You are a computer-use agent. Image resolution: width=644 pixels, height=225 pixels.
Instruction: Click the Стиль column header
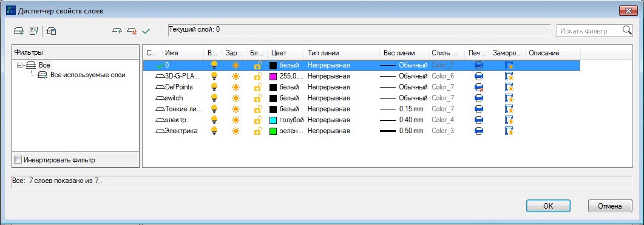[x=447, y=53]
